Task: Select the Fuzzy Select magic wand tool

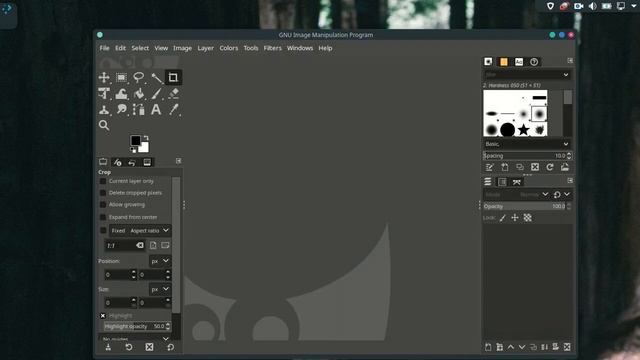Action: pyautogui.click(x=156, y=78)
